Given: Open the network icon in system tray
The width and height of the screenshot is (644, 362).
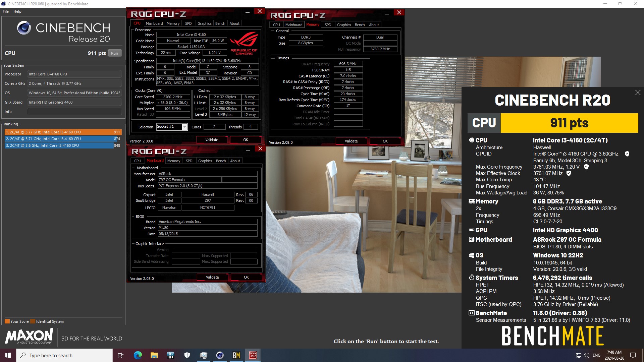Looking at the screenshot, I should pos(579,355).
